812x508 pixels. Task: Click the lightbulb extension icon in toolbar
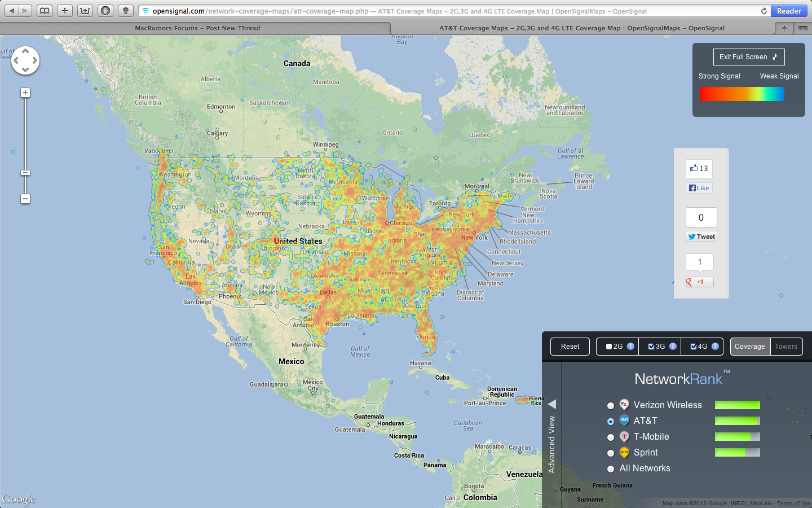point(126,11)
